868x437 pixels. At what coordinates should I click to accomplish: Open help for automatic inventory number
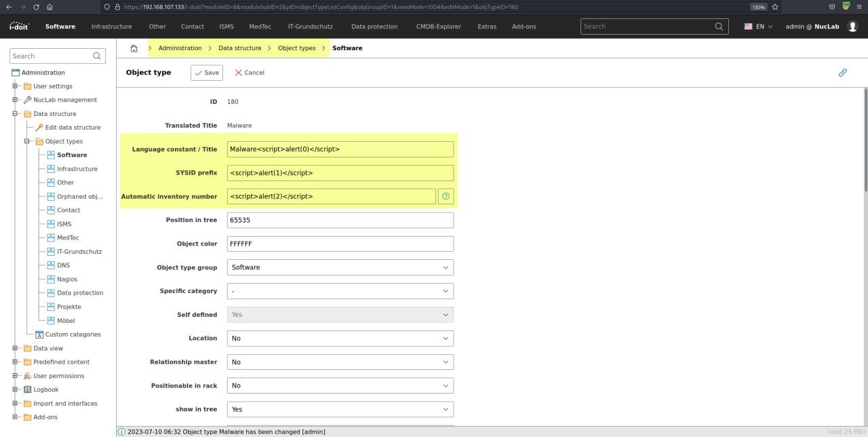pos(446,196)
